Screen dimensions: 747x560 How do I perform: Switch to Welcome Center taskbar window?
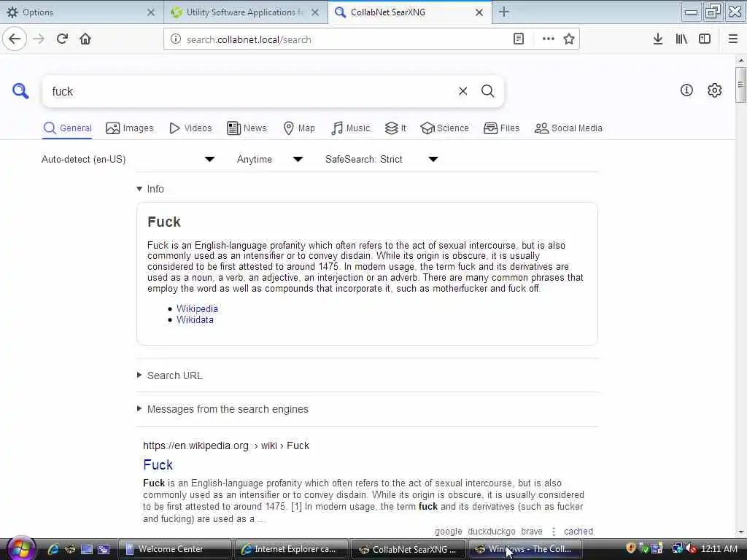tap(174, 549)
